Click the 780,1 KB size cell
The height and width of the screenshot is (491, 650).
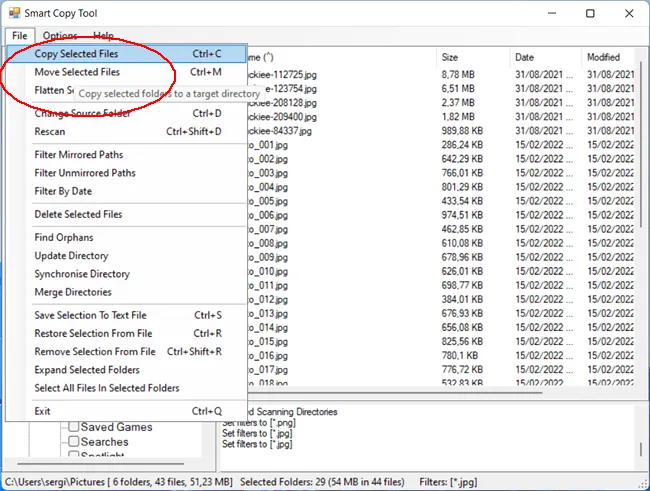460,355
